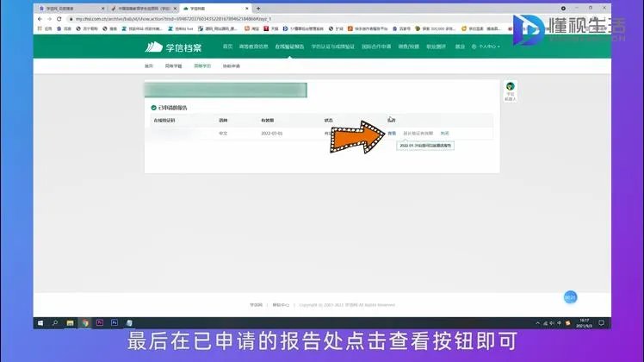Open 国际合作申请 navigation item
Viewport: 644px width, 362px height.
376,47
